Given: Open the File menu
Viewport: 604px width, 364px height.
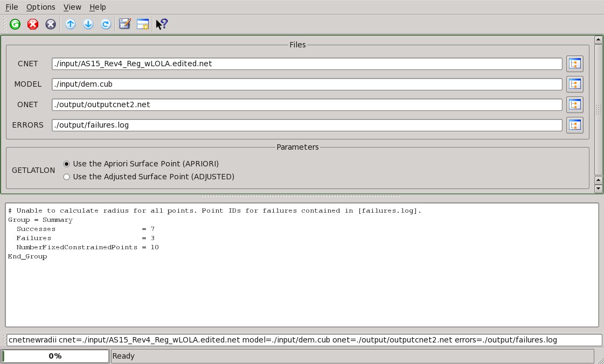Looking at the screenshot, I should 12,7.
